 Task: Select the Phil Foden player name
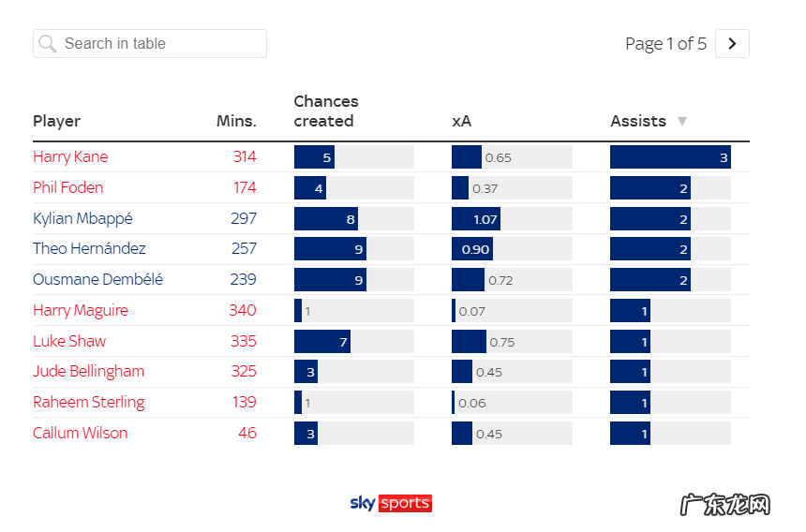(x=68, y=187)
